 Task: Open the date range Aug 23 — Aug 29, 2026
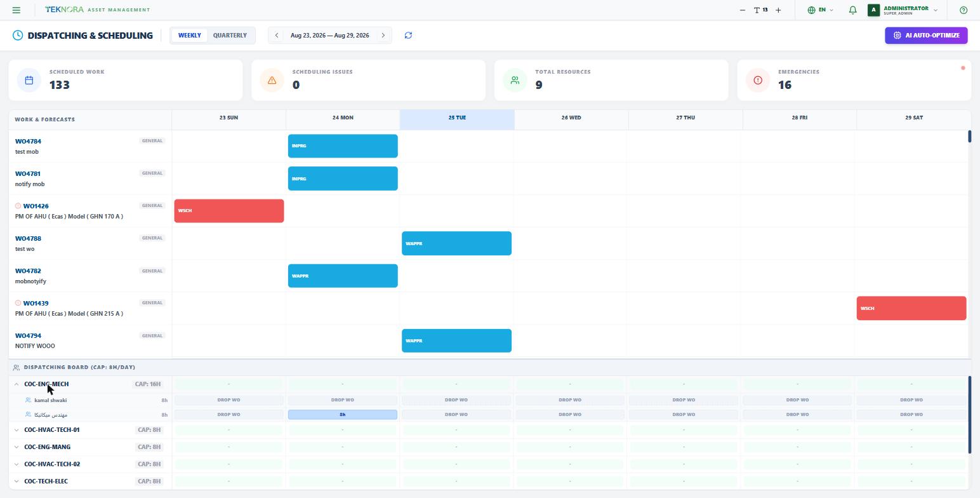pyautogui.click(x=330, y=36)
